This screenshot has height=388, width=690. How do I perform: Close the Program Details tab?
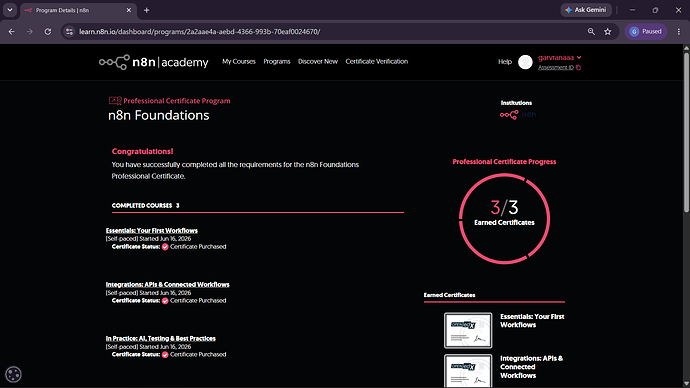(x=128, y=10)
